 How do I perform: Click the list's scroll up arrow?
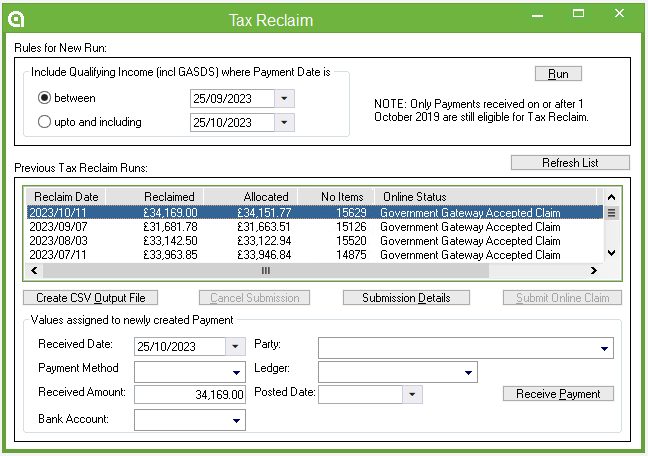pos(612,197)
